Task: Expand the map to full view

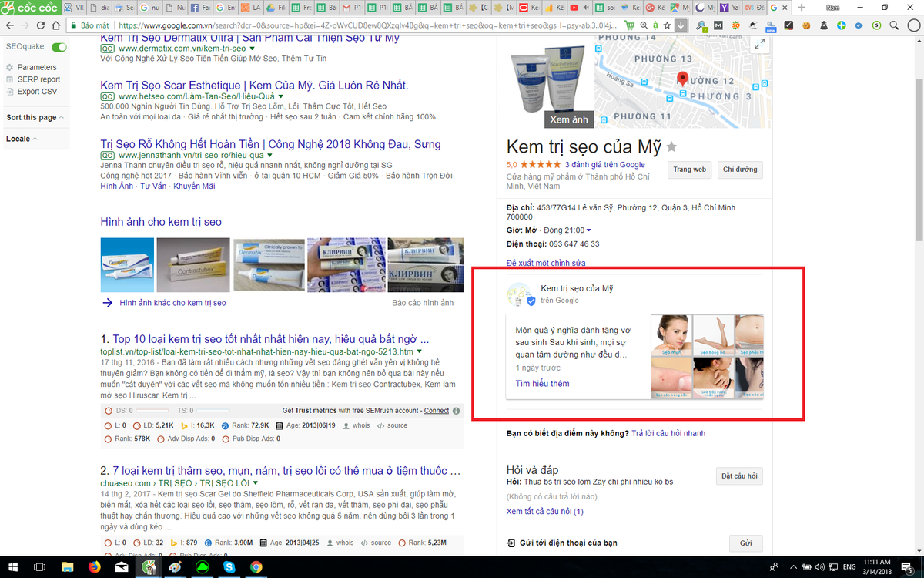Action: click(760, 45)
